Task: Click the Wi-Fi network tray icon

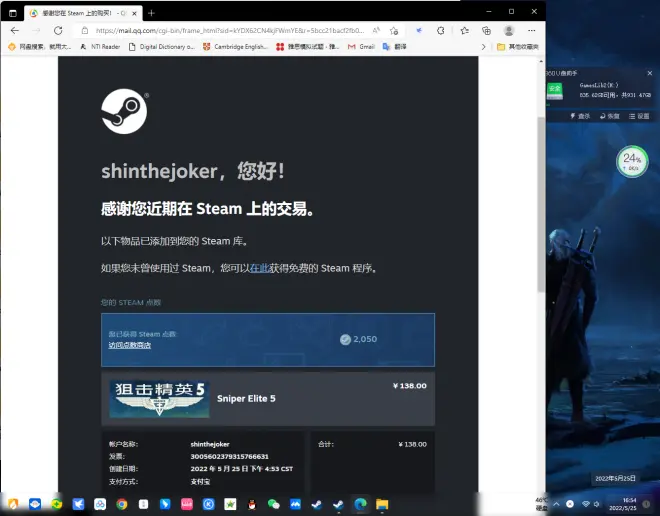Action: 586,504
